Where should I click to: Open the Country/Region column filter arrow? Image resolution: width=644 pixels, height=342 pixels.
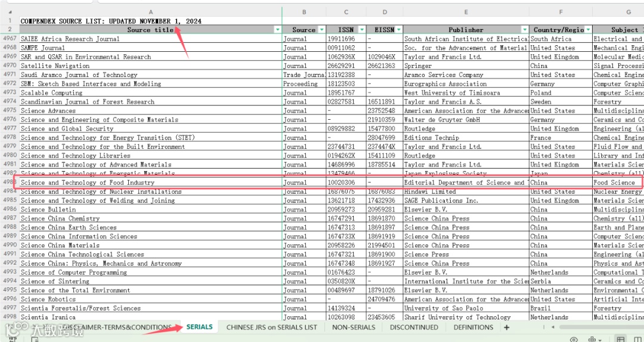tap(588, 30)
